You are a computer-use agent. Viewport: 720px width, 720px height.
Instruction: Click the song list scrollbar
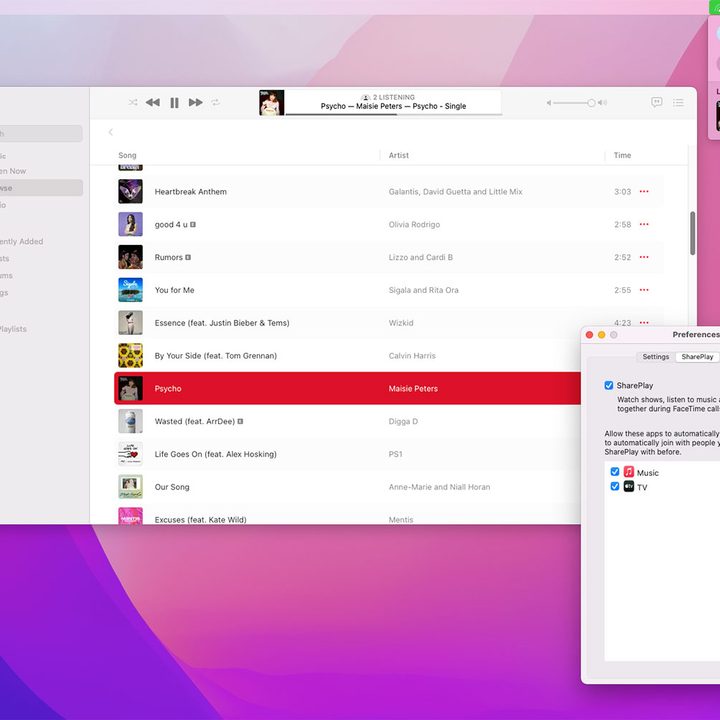(x=692, y=233)
